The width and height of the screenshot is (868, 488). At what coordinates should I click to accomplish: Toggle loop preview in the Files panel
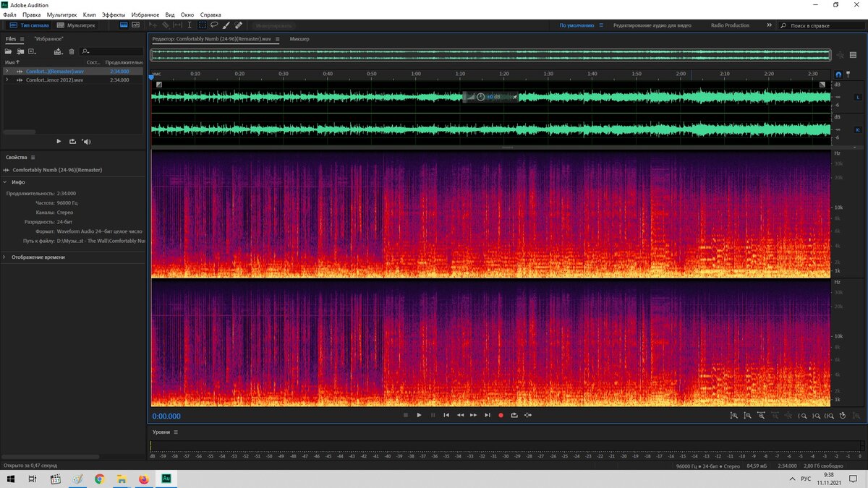pyautogui.click(x=72, y=141)
